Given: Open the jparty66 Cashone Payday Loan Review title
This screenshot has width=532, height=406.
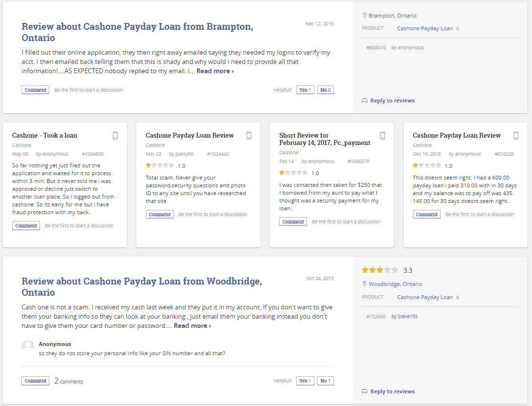Looking at the screenshot, I should pyautogui.click(x=190, y=135).
